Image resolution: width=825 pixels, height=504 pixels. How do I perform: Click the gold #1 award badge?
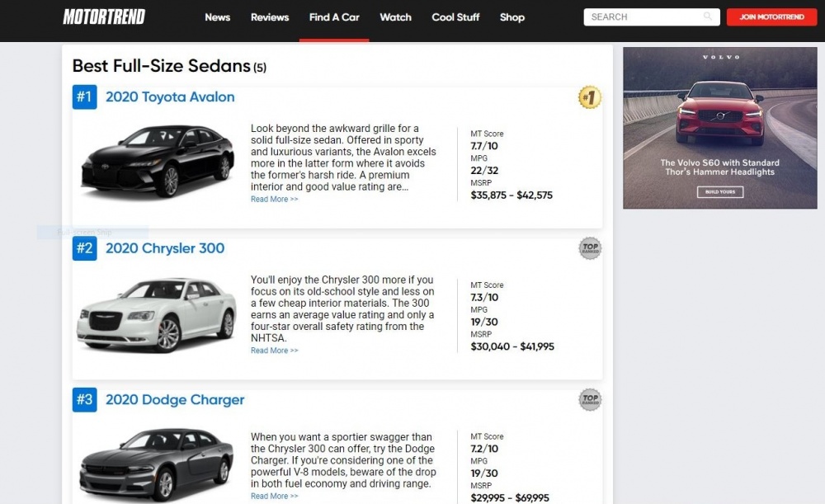tap(589, 98)
